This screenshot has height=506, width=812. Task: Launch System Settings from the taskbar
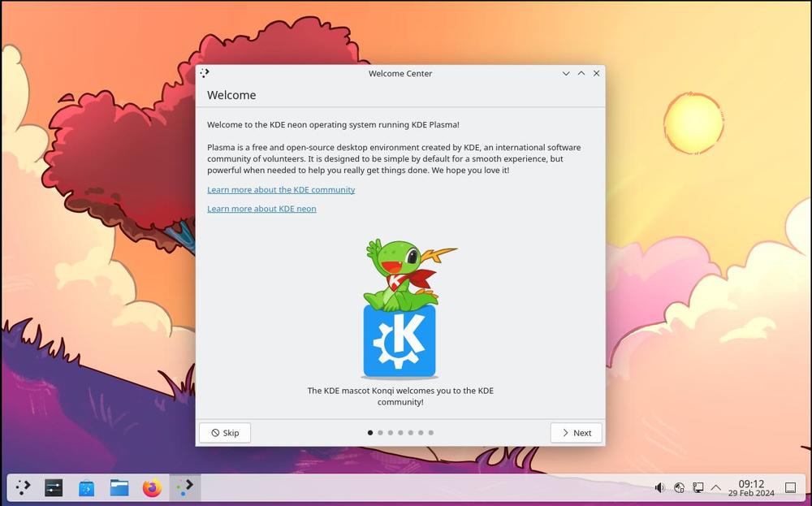point(54,487)
